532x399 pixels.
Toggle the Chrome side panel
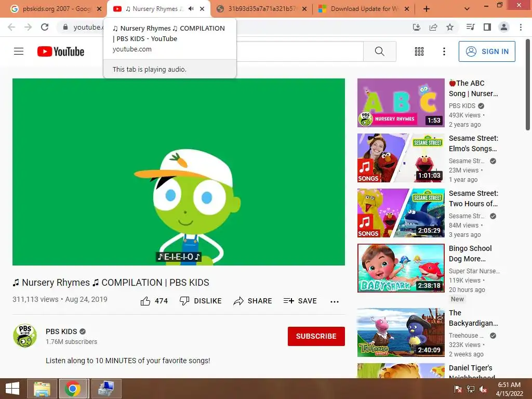[487, 27]
